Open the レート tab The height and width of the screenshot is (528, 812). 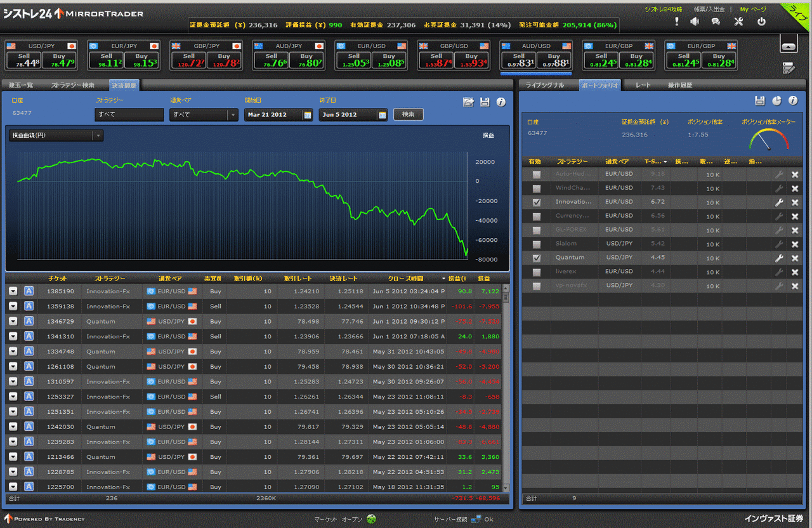pyautogui.click(x=643, y=85)
